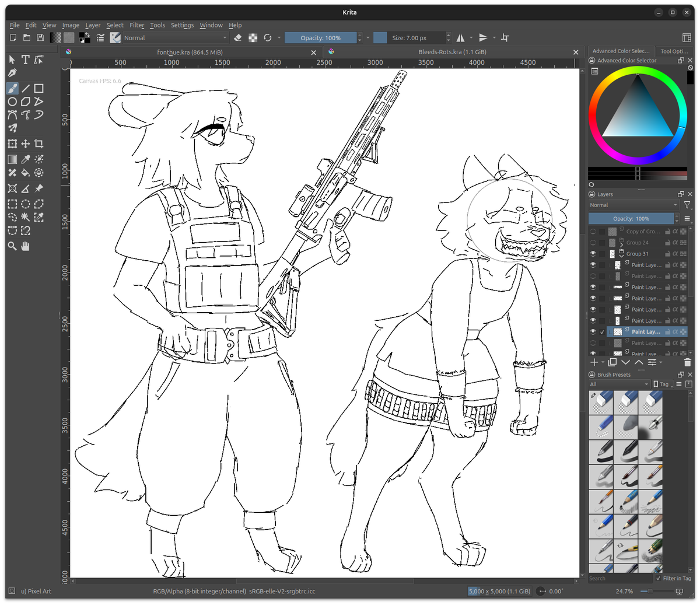Select the Freehand Brush tool
This screenshot has width=700, height=605.
click(x=12, y=88)
